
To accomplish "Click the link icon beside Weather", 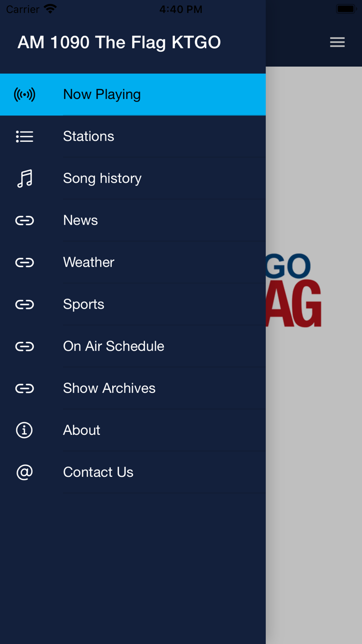I will [24, 262].
